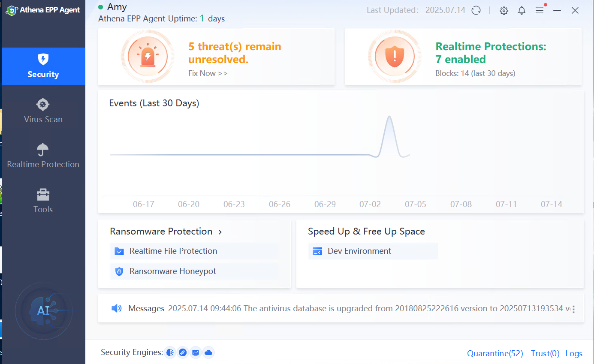This screenshot has height=364, width=594.
Task: Click the DNA gene security engine icon
Action: pyautogui.click(x=183, y=352)
